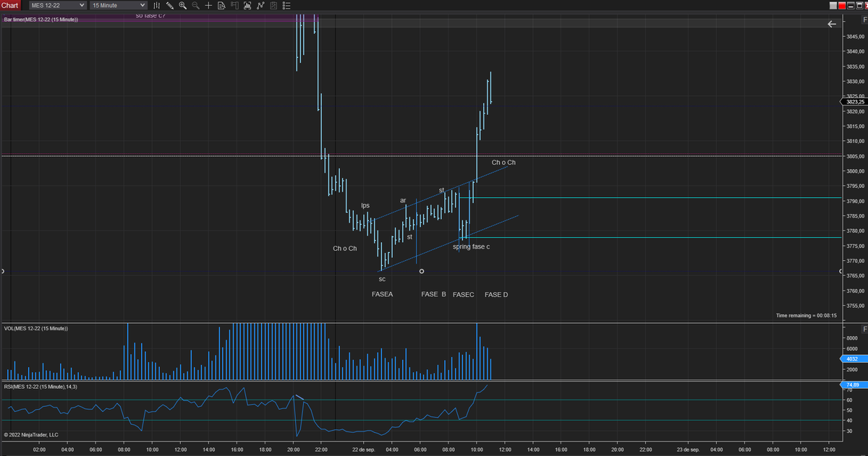
Task: Select the 'FASE B' text annotation
Action: coord(433,295)
